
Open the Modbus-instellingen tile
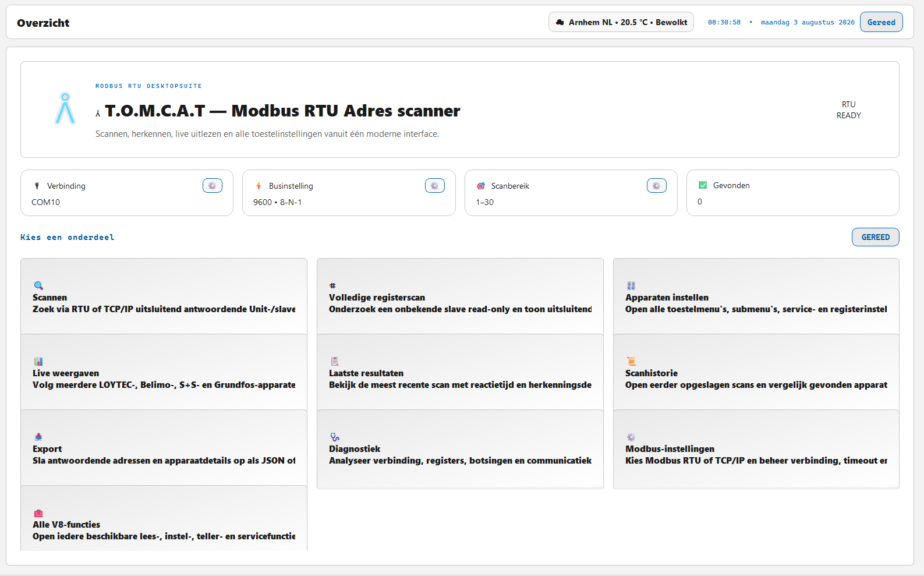click(x=756, y=448)
